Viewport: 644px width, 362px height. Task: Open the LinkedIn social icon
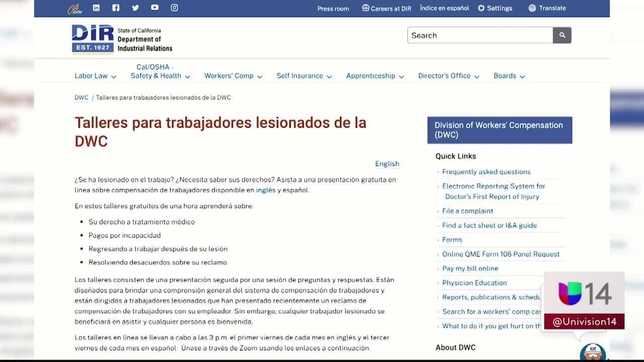click(x=96, y=8)
